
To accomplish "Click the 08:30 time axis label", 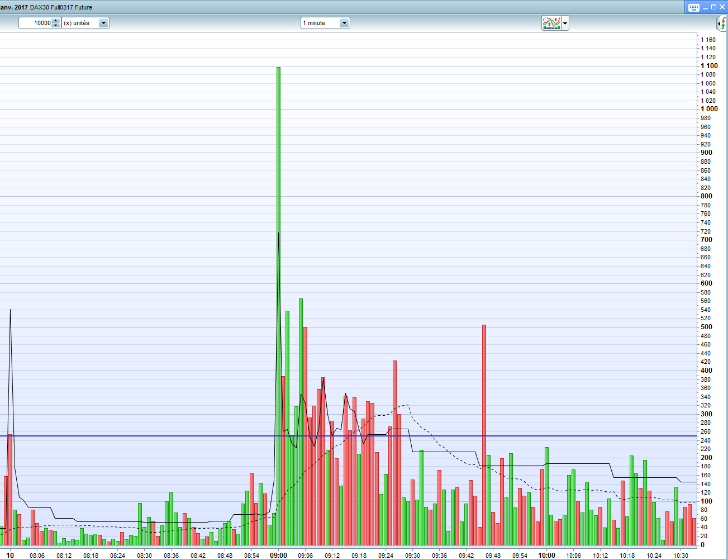I will coord(145,556).
